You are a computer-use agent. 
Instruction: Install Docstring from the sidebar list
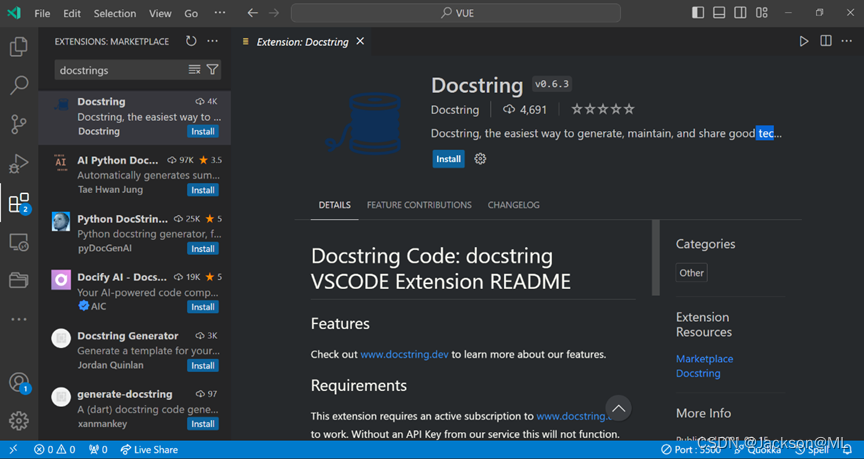[x=203, y=132]
